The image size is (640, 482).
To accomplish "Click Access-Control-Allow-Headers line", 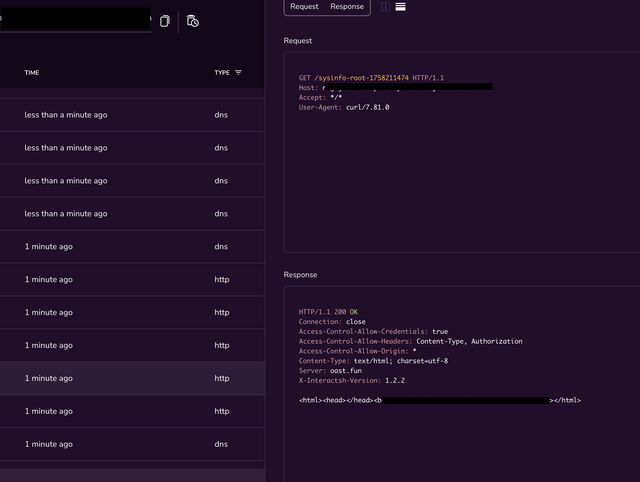I will 410,341.
